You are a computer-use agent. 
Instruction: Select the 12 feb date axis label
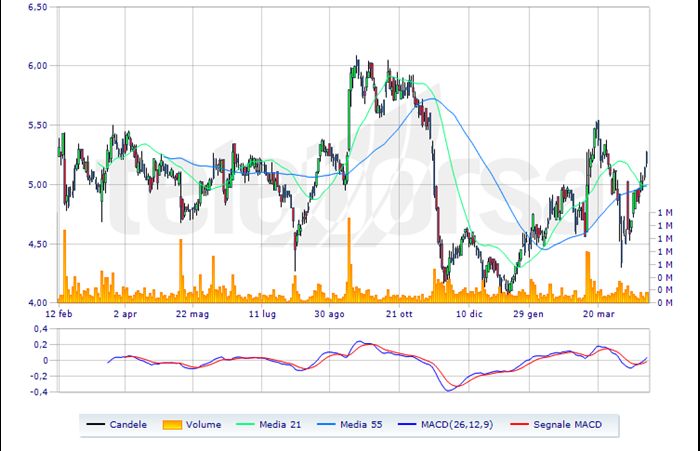(60, 312)
